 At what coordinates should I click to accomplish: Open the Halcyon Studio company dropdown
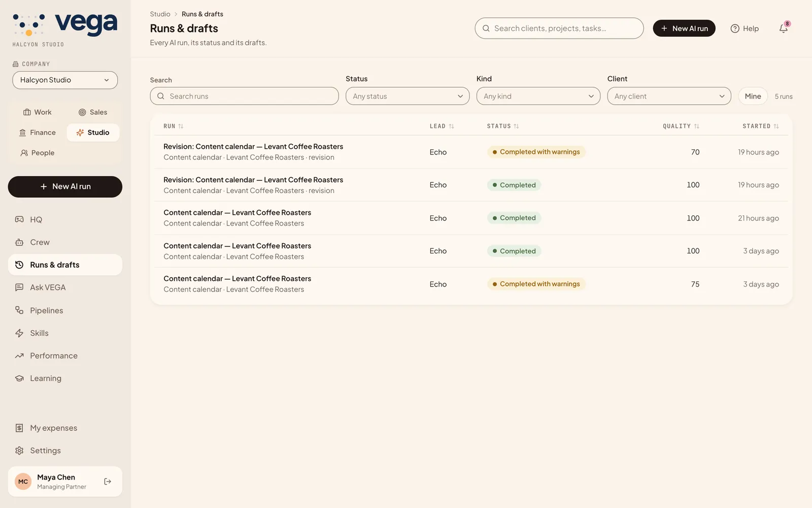(65, 80)
